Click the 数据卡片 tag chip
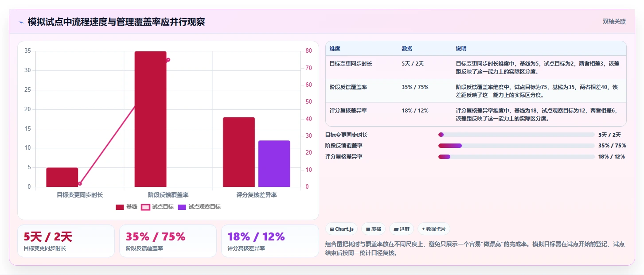Screen dimensions: 644x275 click(x=434, y=229)
